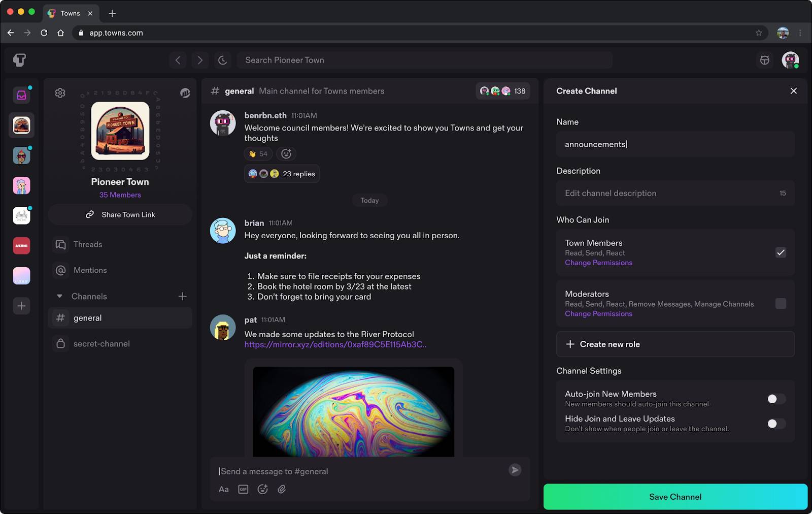Image resolution: width=812 pixels, height=514 pixels.
Task: Enable Auto-join New Members toggle
Action: click(776, 399)
